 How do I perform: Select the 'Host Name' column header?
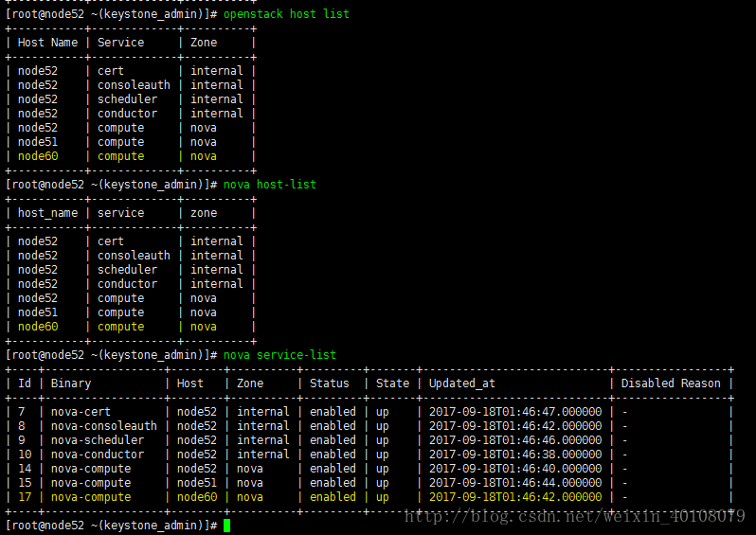click(x=47, y=43)
